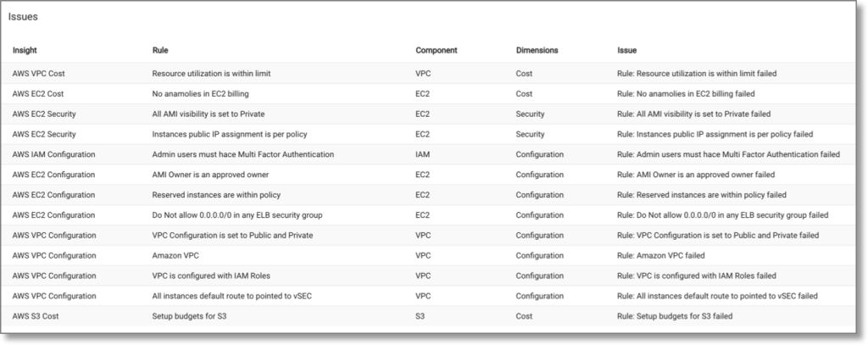The height and width of the screenshot is (345, 868).
Task: Select the default route to vSEC failed issue
Action: [x=717, y=296]
